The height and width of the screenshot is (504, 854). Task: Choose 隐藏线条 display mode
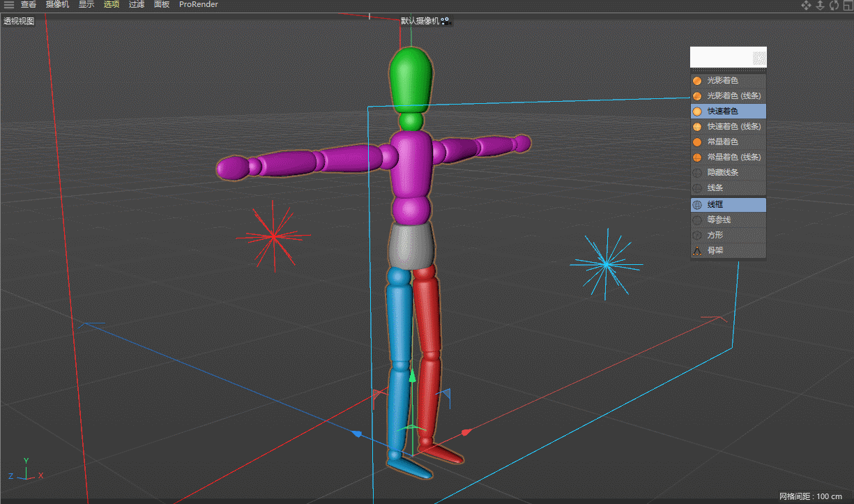(x=729, y=173)
